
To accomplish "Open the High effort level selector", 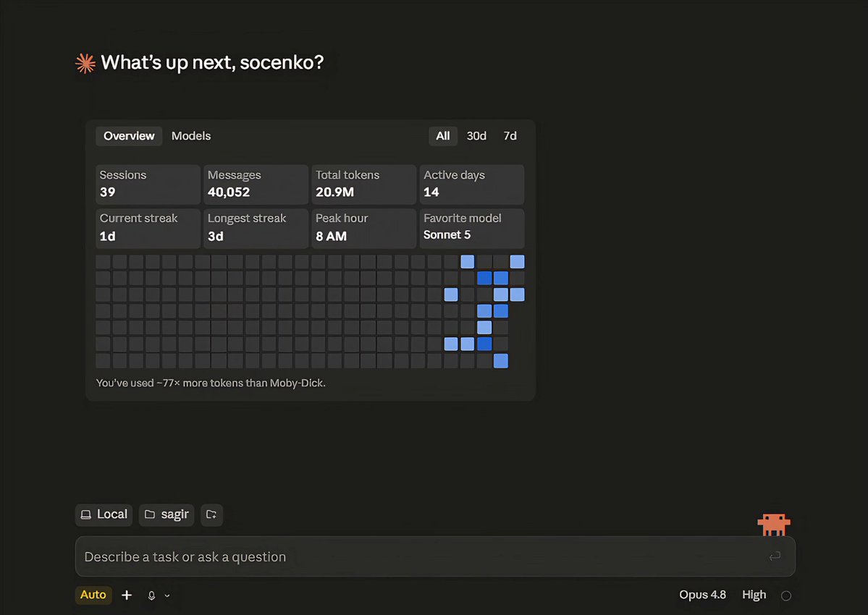I will pyautogui.click(x=754, y=595).
